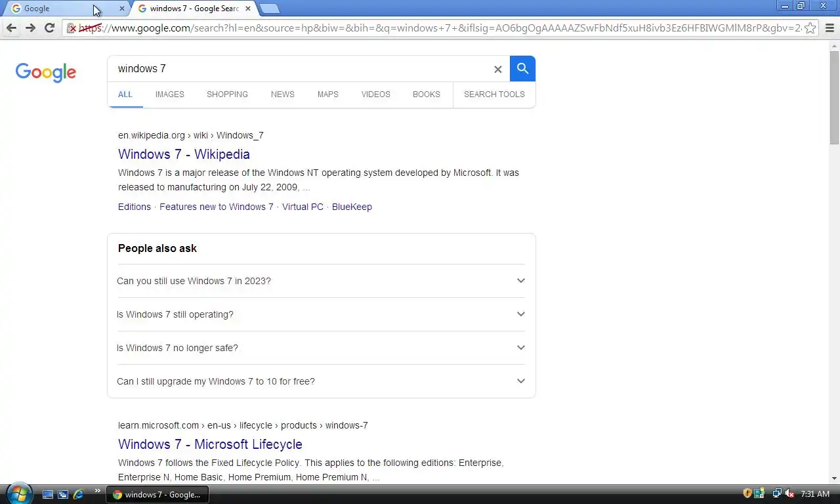Open SEARCH TOOLS options
The width and height of the screenshot is (840, 504).
(494, 94)
